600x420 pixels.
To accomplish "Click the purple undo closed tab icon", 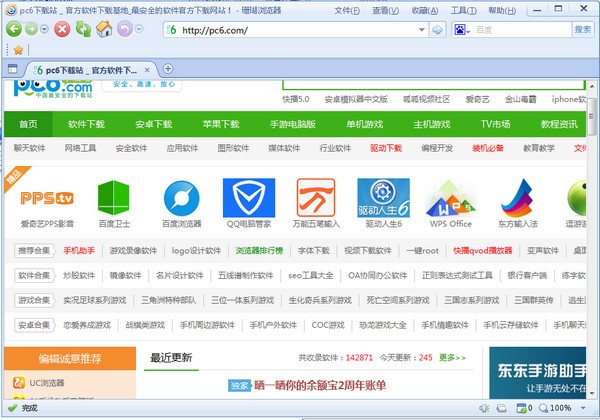I will [x=124, y=29].
